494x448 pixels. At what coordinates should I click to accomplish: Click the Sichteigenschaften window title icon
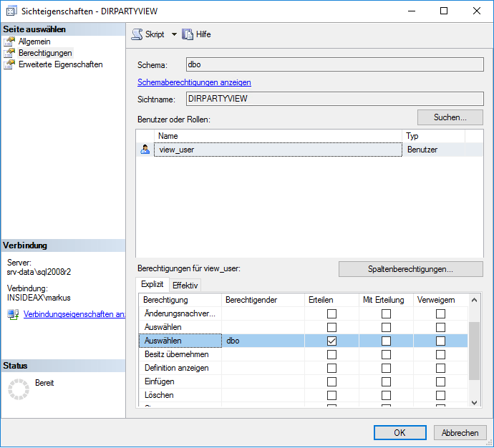click(11, 11)
